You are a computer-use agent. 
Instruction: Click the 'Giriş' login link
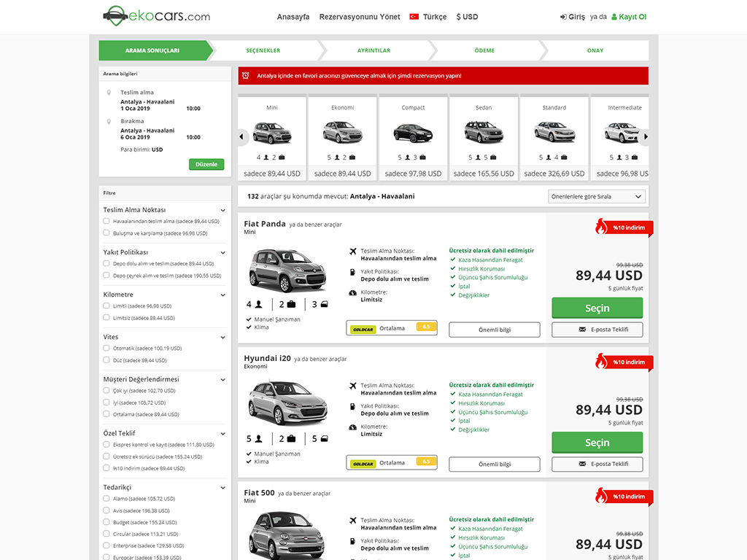572,17
